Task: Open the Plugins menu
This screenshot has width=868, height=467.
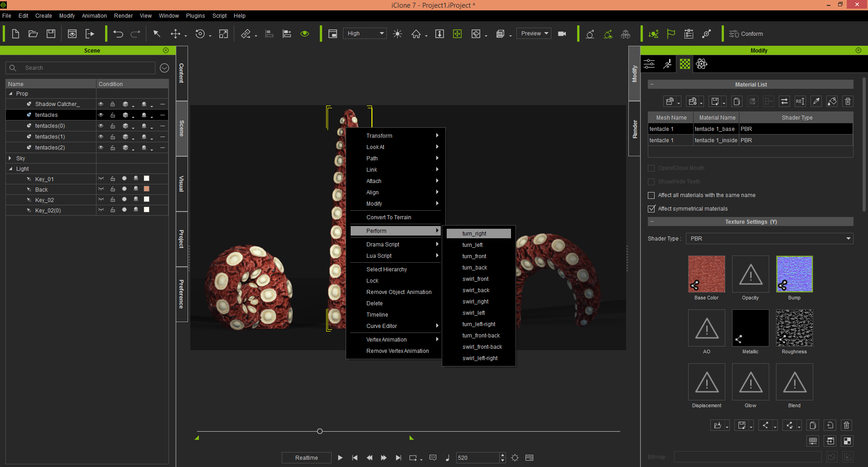Action: [195, 16]
